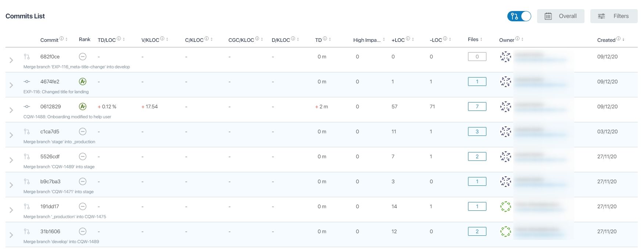
Task: Click the A+ rank badge for commit 4674fe2
Action: coord(83,82)
